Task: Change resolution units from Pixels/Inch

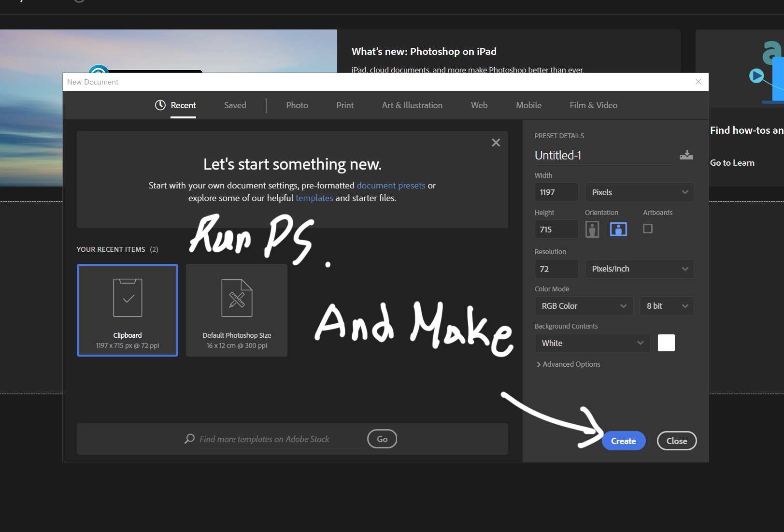Action: click(x=640, y=269)
